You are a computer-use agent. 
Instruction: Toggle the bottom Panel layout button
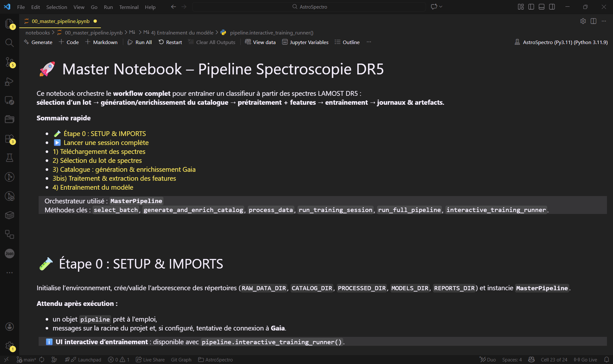click(541, 7)
